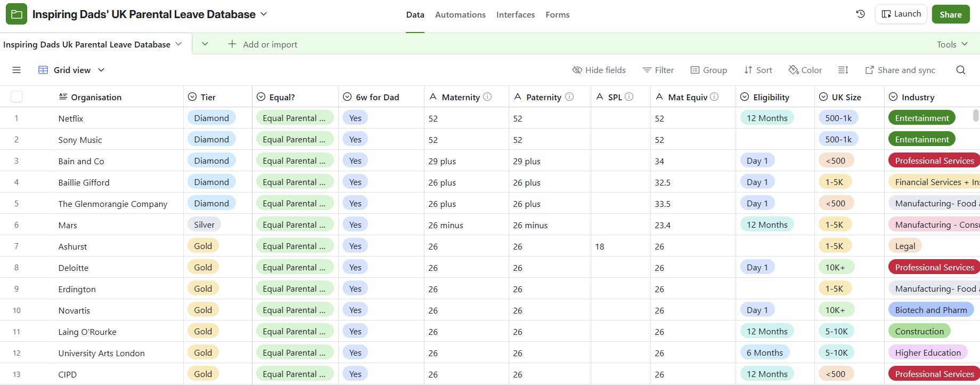Click the Paternity field info icon
The height and width of the screenshot is (385, 980).
pyautogui.click(x=569, y=97)
